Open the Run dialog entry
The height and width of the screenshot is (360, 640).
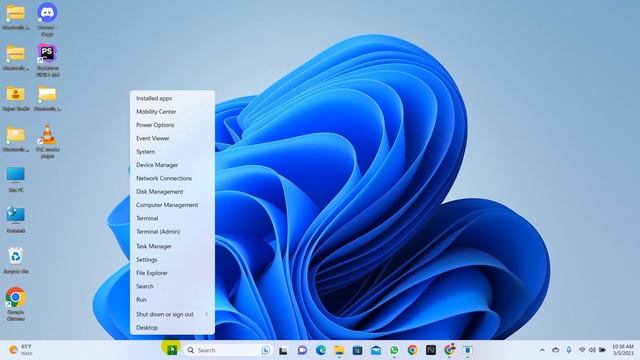172,300
